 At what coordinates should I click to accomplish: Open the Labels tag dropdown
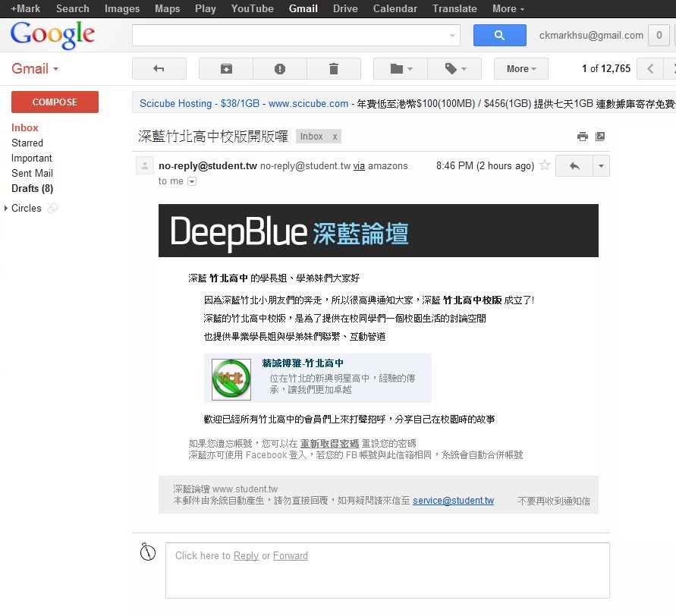[x=454, y=68]
